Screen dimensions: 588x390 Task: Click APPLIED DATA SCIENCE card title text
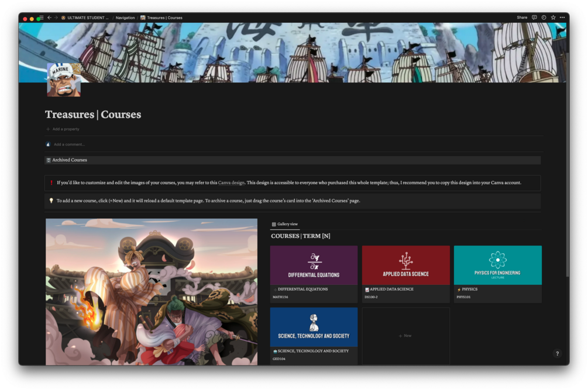391,289
